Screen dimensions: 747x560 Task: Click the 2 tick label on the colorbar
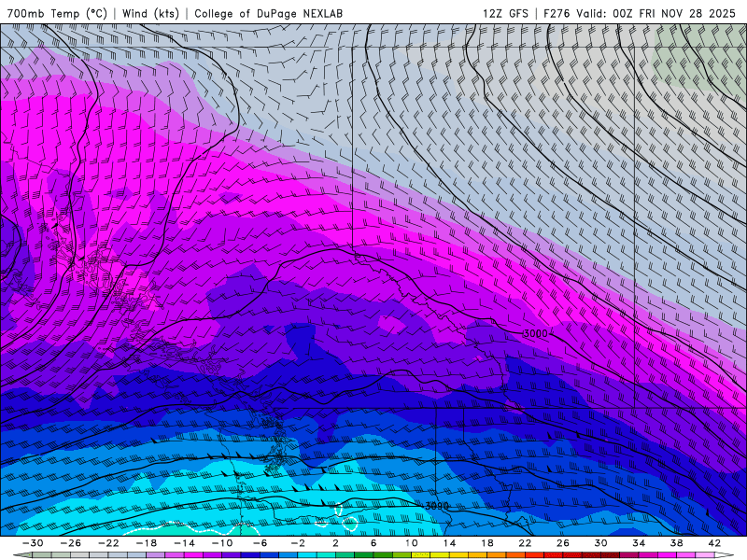pos(335,543)
